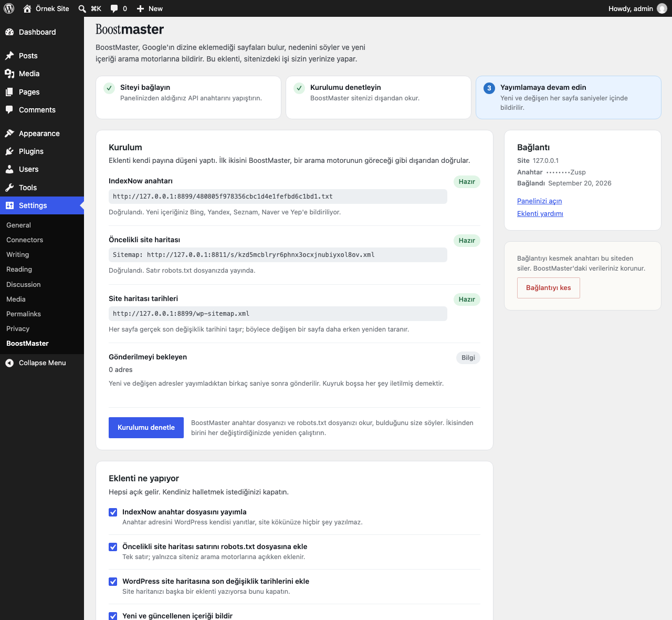Click the Plugins plug icon
The image size is (672, 620).
9,151
